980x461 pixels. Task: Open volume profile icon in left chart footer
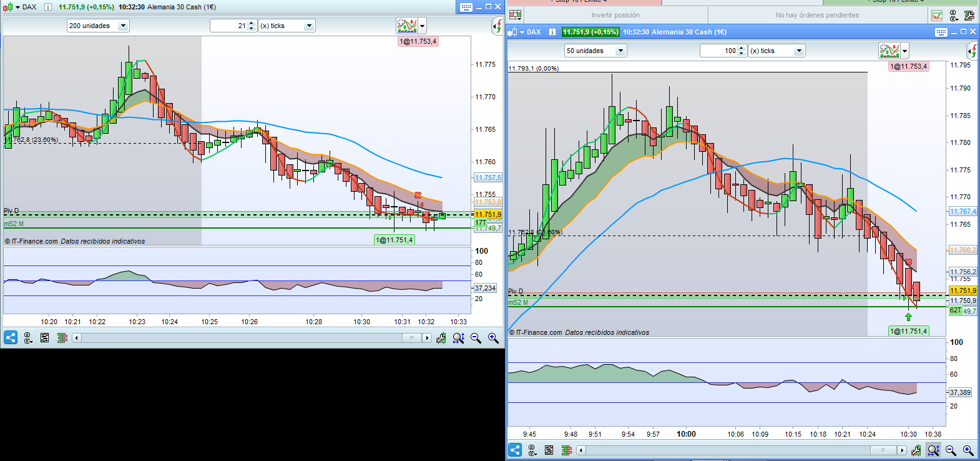click(62, 338)
